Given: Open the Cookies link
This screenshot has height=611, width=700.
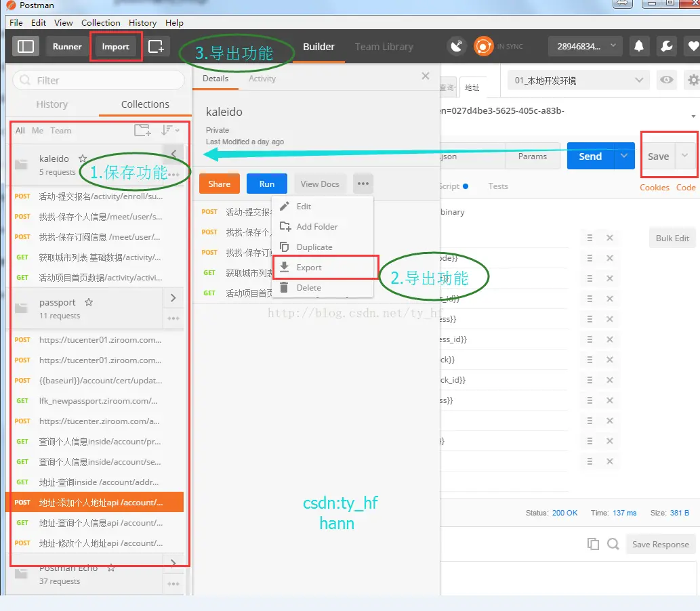Looking at the screenshot, I should (654, 188).
